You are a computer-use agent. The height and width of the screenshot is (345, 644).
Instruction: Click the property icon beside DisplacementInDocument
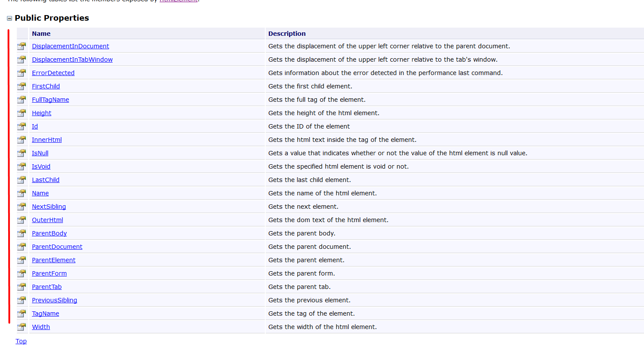pos(22,46)
